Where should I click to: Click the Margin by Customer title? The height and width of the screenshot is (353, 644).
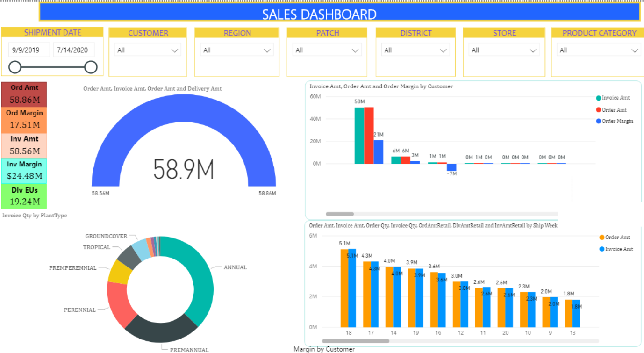click(324, 349)
